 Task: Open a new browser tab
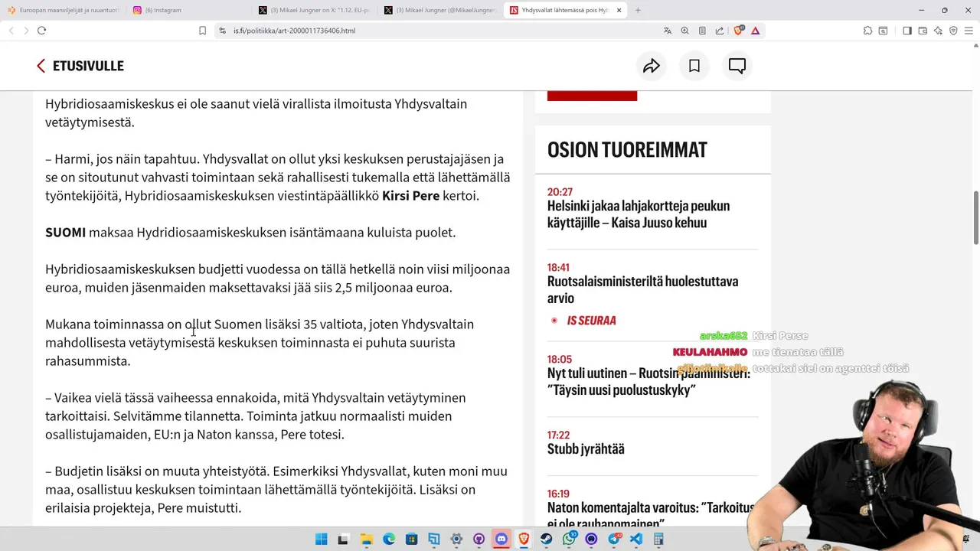[x=638, y=10]
